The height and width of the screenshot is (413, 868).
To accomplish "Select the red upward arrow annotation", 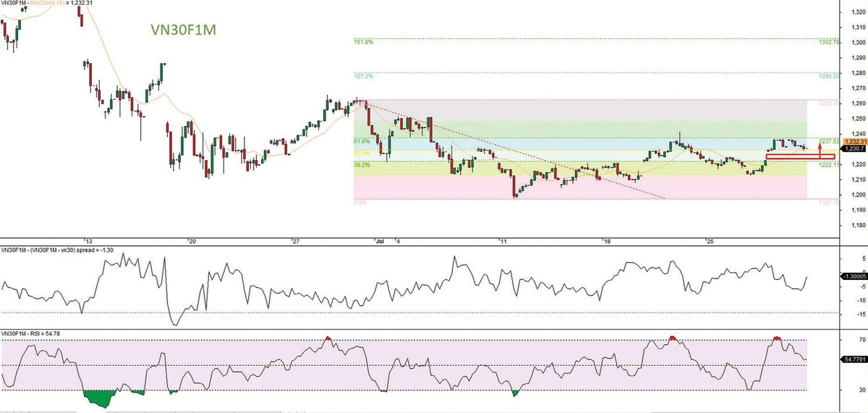I will pos(818,150).
